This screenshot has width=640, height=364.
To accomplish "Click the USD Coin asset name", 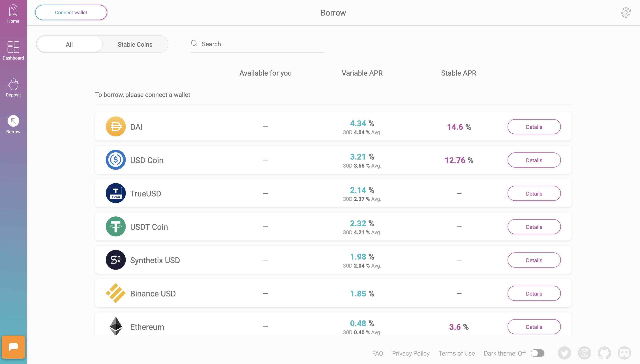I will coord(147,160).
